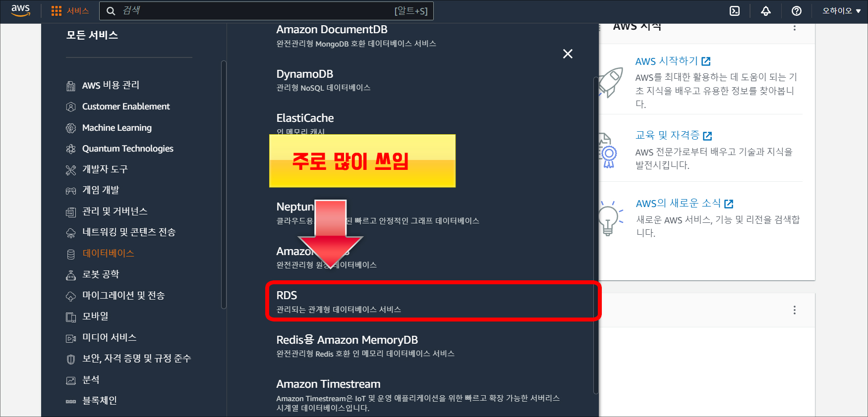Screen dimensions: 868x417
Task: Open external link icon beside AWS의 새로운 소식
Action: (729, 204)
